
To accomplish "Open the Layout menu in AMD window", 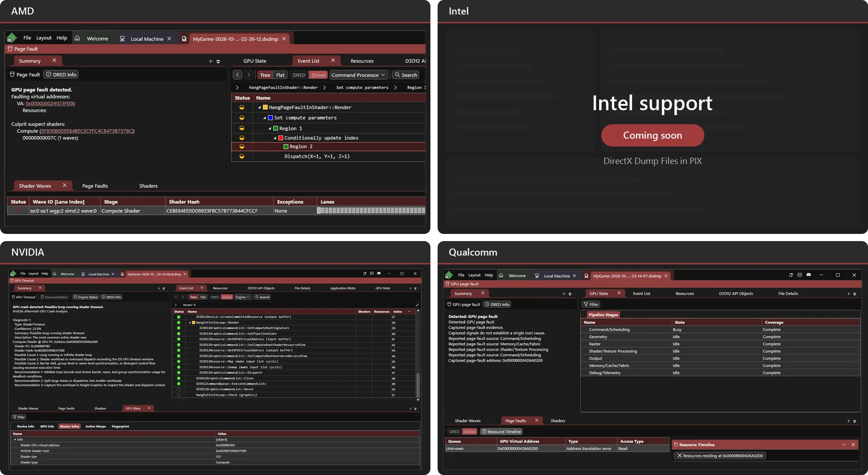I will (44, 38).
